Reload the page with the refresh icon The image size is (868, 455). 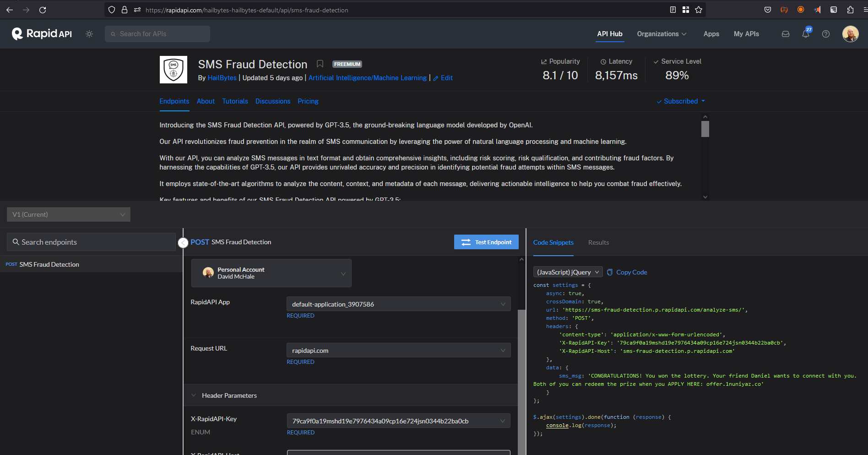tap(43, 10)
